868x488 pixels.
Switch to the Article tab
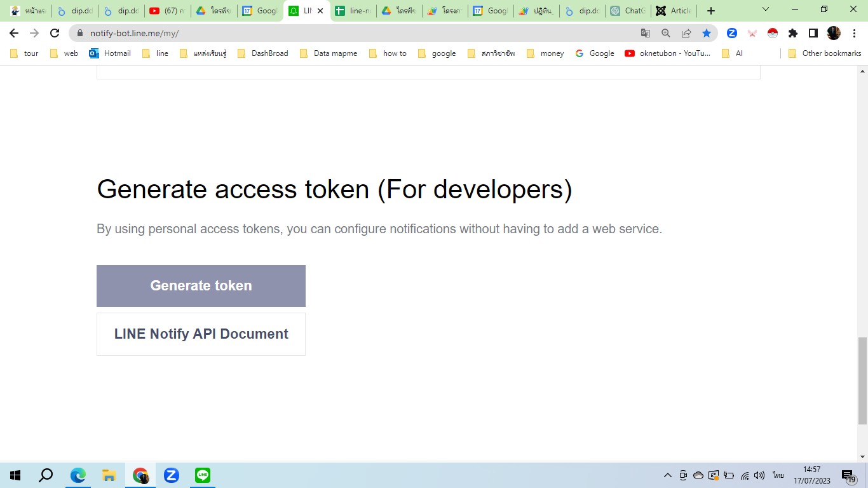675,11
